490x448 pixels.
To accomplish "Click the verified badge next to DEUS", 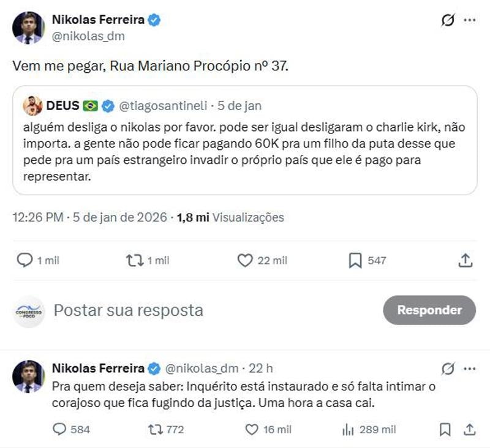I will coord(107,105).
